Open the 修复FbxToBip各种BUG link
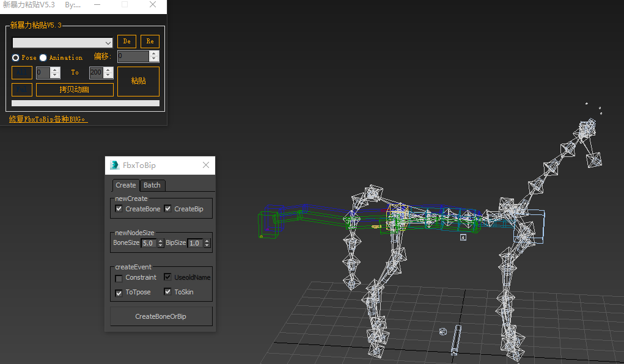 click(x=48, y=119)
